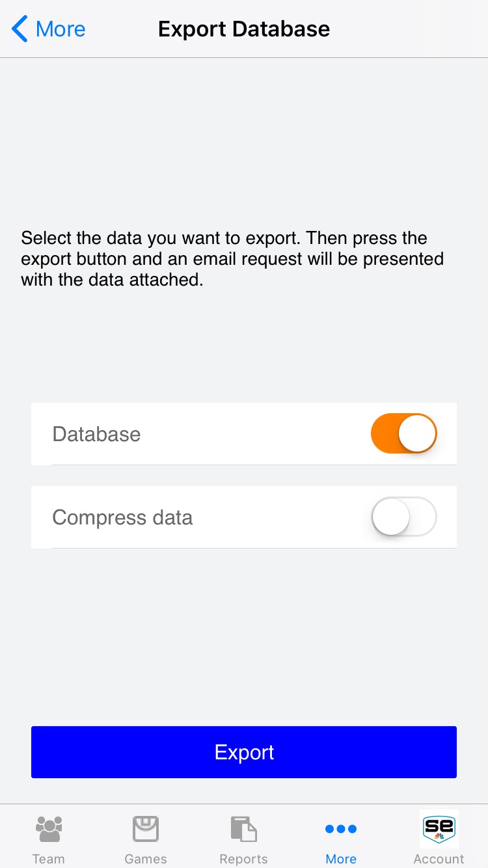
Task: Open the Account SE logo icon
Action: pos(439,828)
